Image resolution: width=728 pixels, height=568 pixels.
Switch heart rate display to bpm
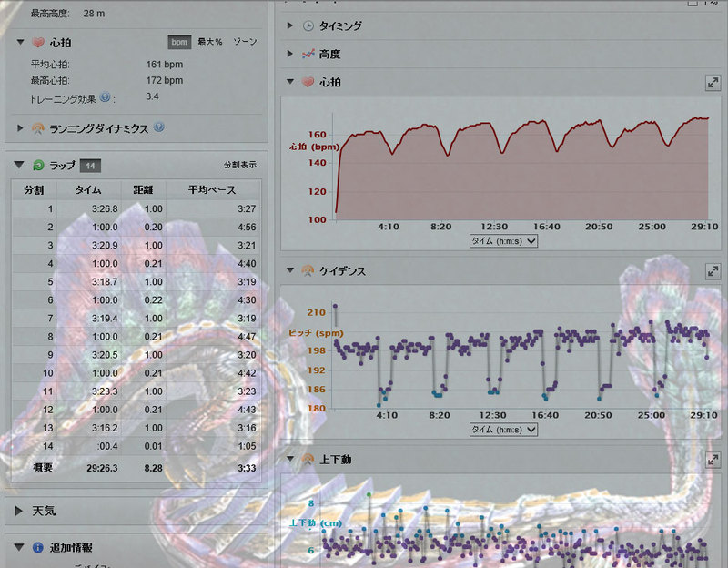(x=178, y=42)
